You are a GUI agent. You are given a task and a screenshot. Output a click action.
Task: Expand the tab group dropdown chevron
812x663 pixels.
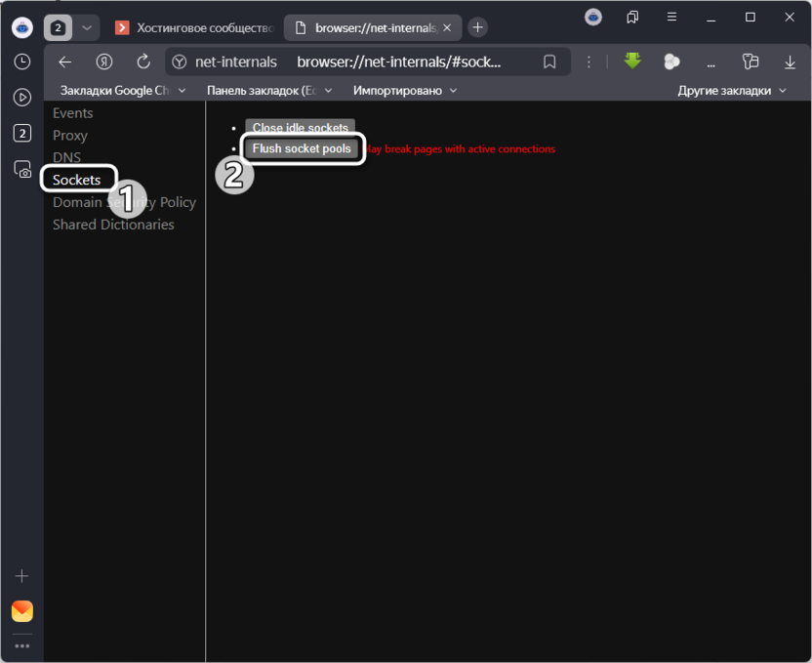click(87, 27)
